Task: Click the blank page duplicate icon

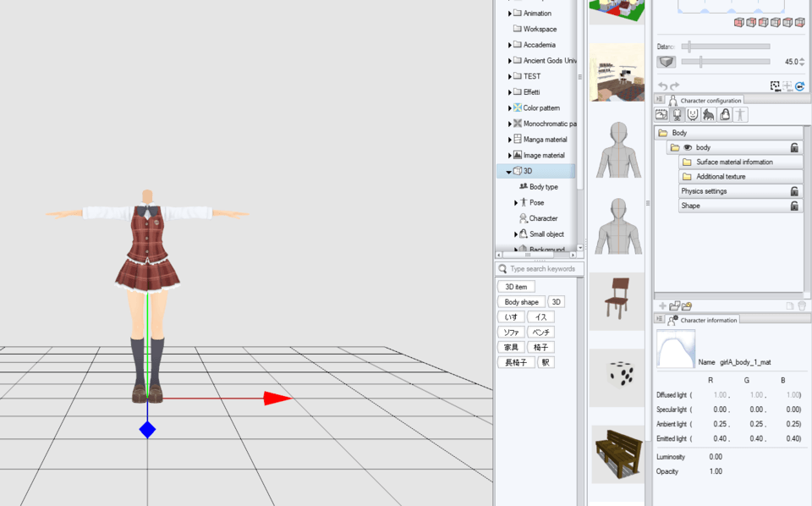Action: [790, 306]
